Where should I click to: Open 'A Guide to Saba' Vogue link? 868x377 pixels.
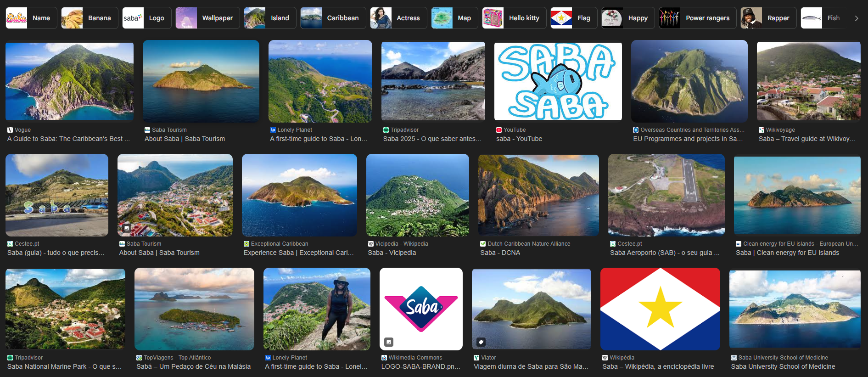68,139
